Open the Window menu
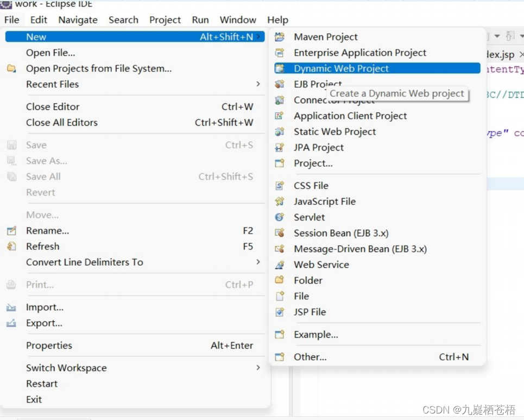Screen dimensions: 524x420 [x=238, y=20]
